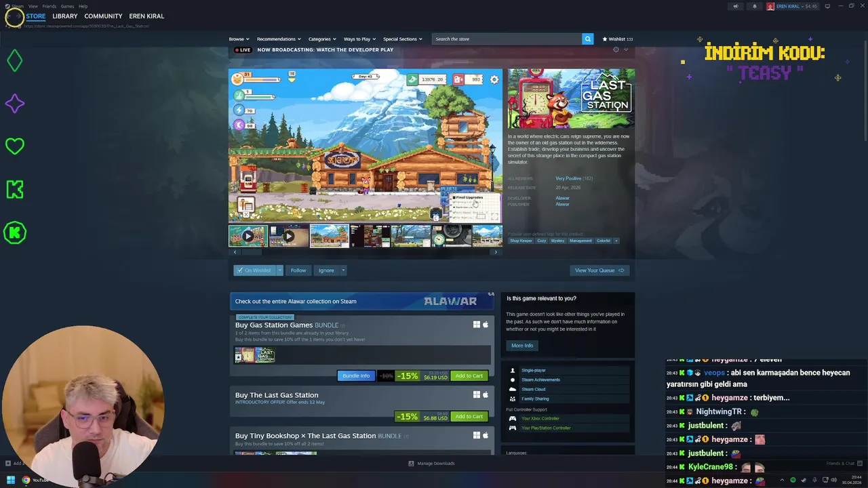Open the Steam announcements megaphone icon
868x488 pixels.
click(736, 6)
